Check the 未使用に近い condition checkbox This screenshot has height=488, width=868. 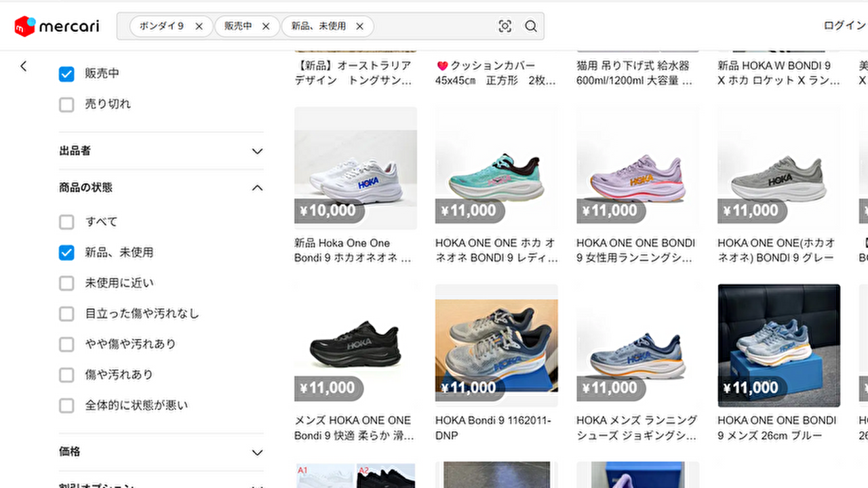[66, 283]
